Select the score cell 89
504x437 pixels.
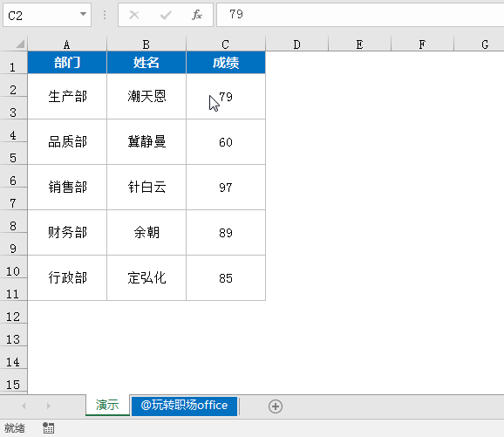[226, 233]
